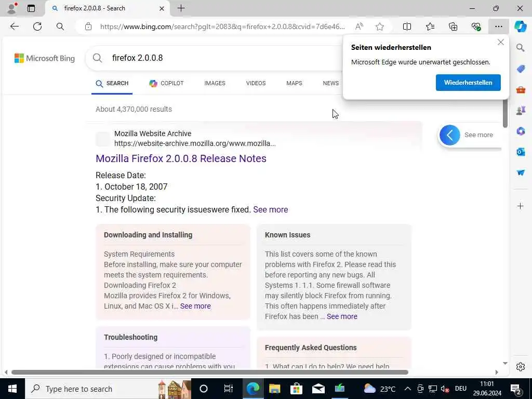Open sidebar Search icon
The width and height of the screenshot is (532, 399).
pos(521,47)
